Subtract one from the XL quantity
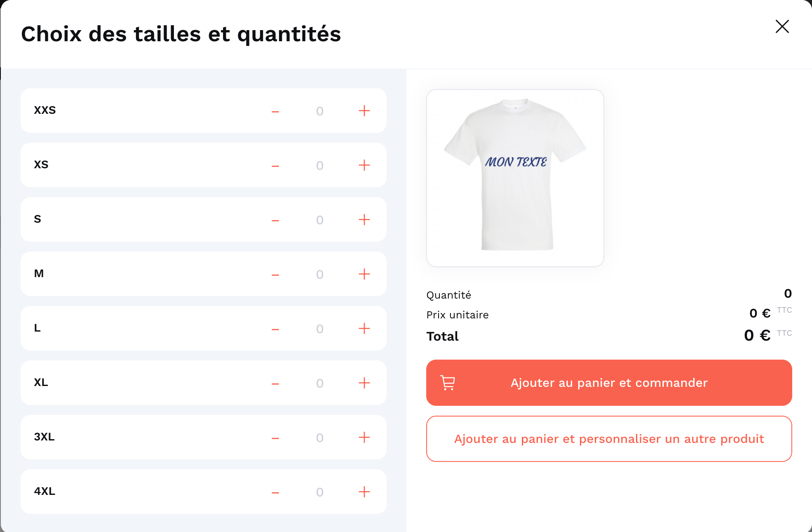This screenshot has height=532, width=812. pos(275,383)
